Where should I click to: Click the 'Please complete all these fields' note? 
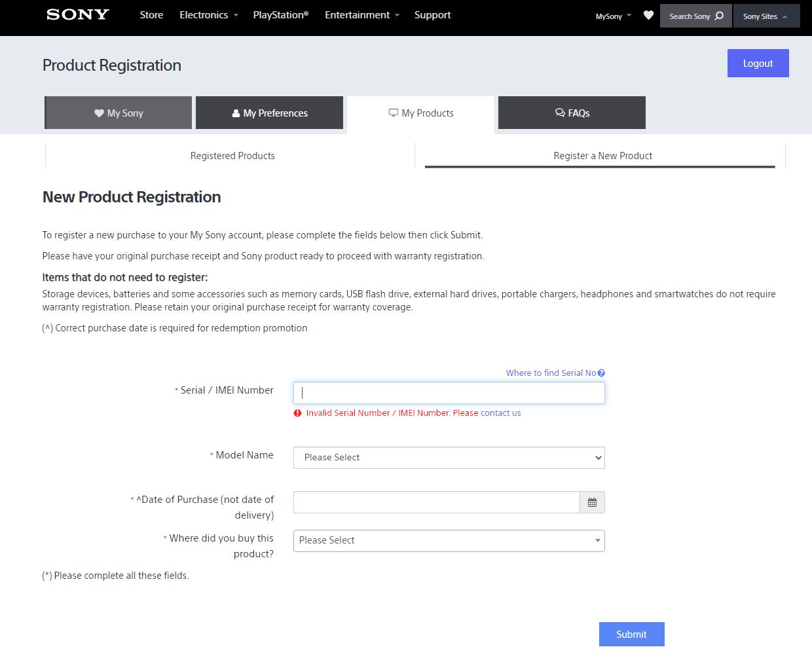pyautogui.click(x=116, y=576)
